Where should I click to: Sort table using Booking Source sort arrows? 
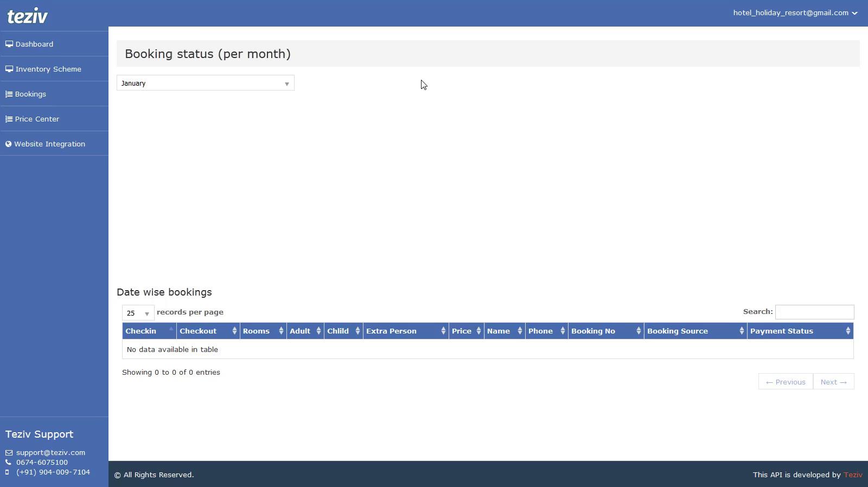coord(742,331)
